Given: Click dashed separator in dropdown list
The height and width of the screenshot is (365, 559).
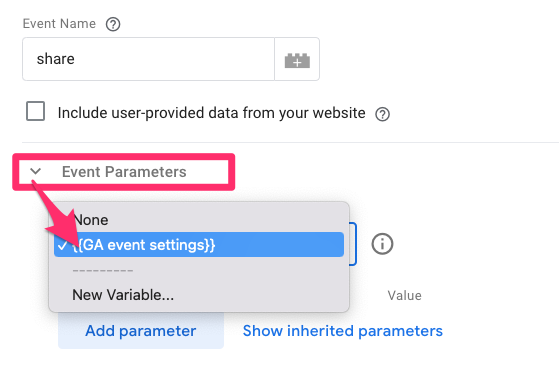Looking at the screenshot, I should coord(103,271).
